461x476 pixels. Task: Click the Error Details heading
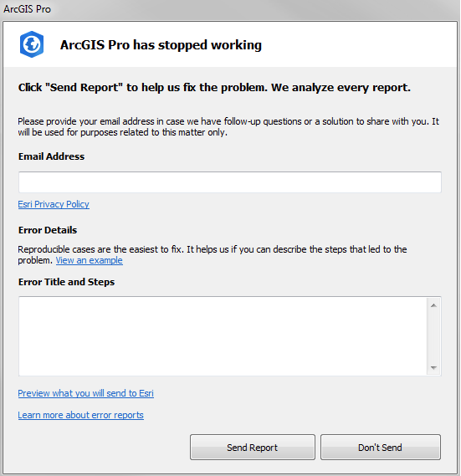tap(48, 230)
